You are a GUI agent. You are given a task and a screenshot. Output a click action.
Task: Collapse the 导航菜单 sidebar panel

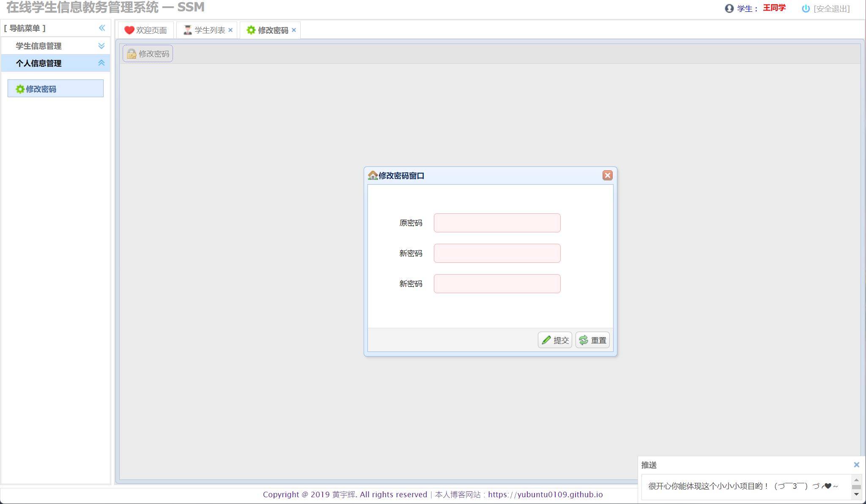point(102,28)
